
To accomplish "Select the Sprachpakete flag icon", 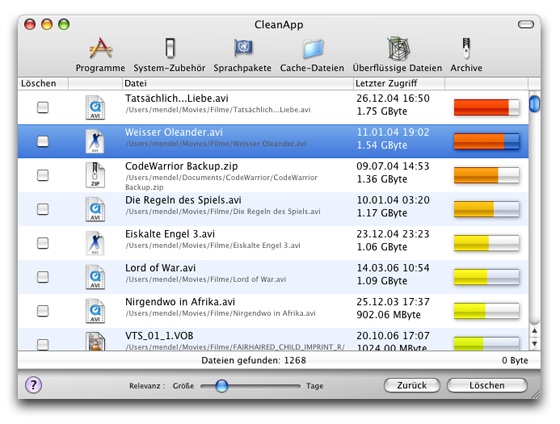I will (243, 48).
